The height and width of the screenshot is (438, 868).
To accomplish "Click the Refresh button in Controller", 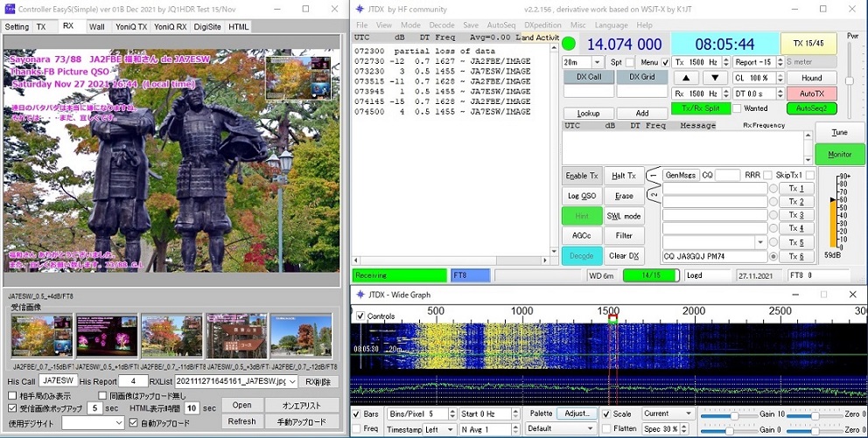I will click(241, 421).
